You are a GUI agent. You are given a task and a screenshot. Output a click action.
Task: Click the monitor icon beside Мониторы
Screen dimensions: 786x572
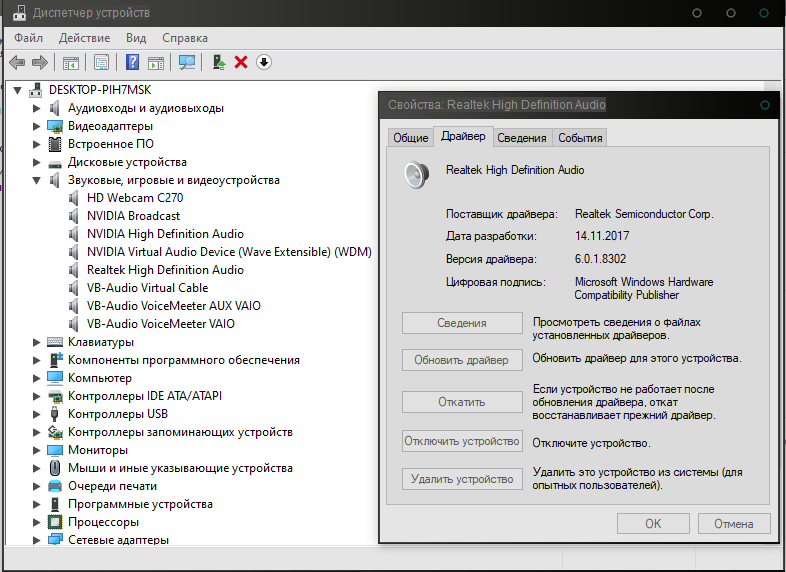coord(55,450)
